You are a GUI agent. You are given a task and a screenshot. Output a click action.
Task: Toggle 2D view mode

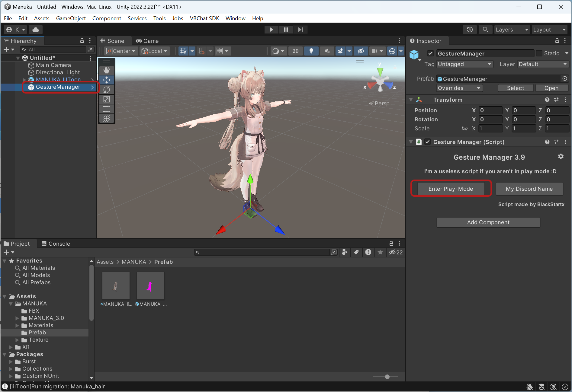[x=296, y=51]
